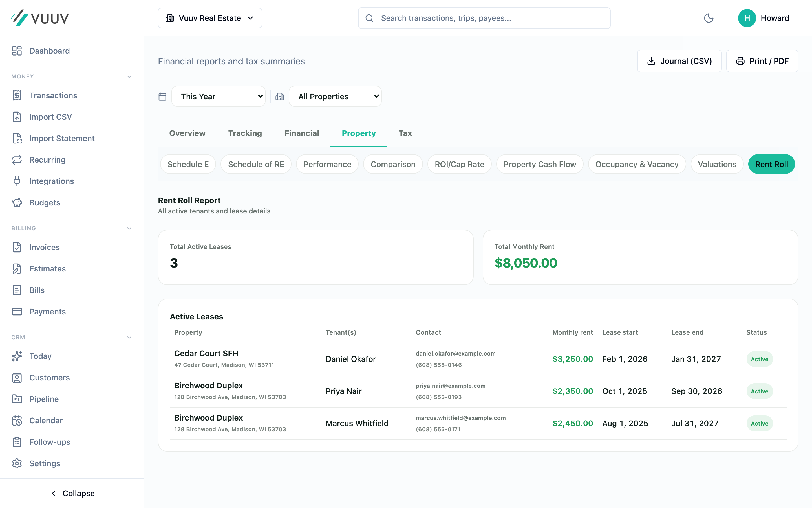Select the Schedule of RE report pill
Screen dimensions: 812x508
coord(256,164)
